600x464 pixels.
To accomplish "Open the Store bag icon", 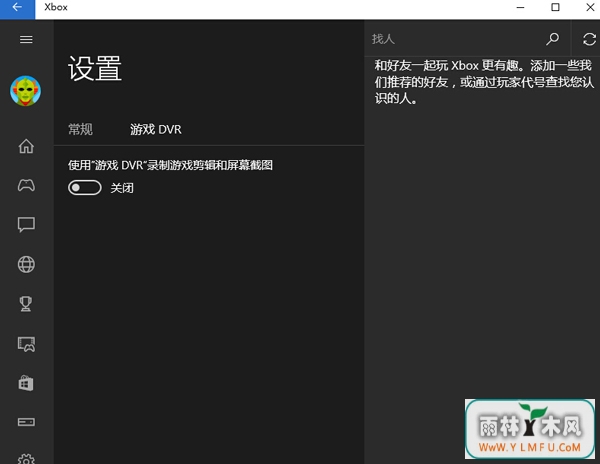I will pos(26,383).
